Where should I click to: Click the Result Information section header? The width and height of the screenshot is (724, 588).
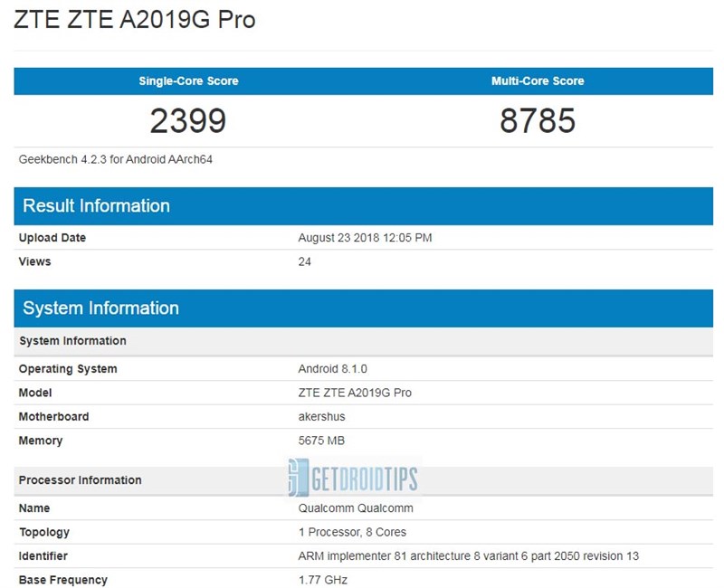95,206
